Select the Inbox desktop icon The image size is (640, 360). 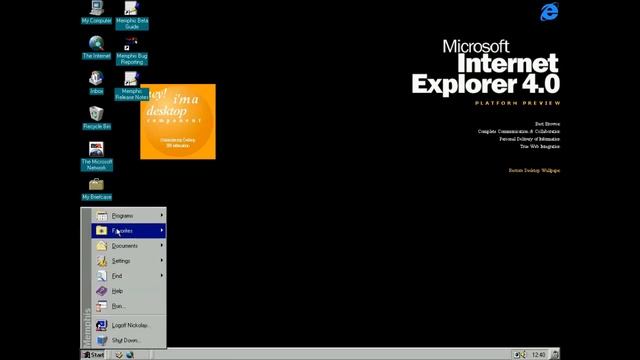(96, 83)
